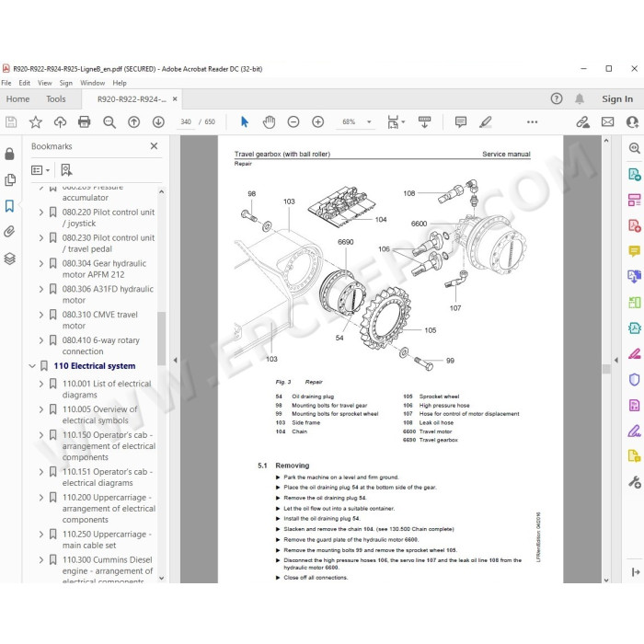This screenshot has height=644, width=644.
Task: Open attachments paperclip panel icon
Action: (x=9, y=232)
